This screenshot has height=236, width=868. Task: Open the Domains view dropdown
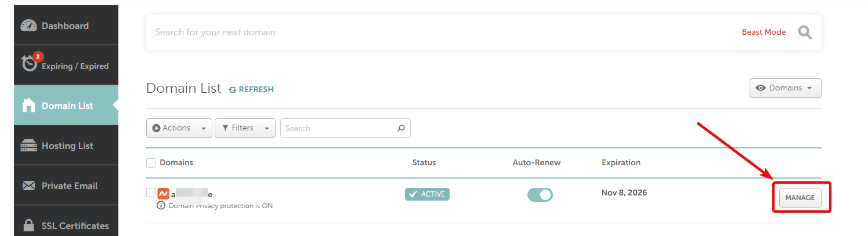[x=785, y=88]
